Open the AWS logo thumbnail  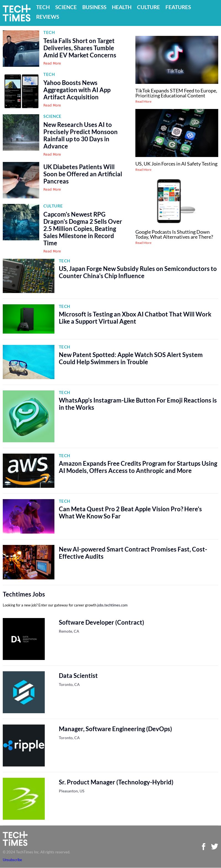(x=28, y=470)
